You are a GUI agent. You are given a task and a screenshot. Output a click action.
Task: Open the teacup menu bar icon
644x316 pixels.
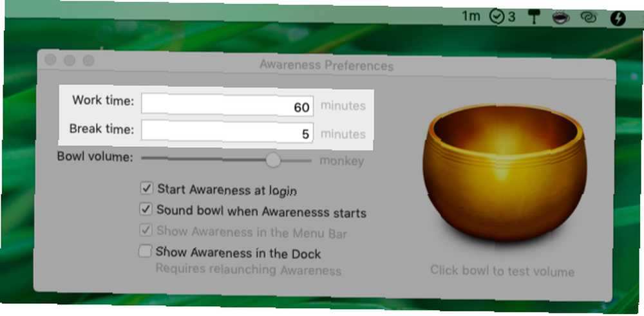560,17
